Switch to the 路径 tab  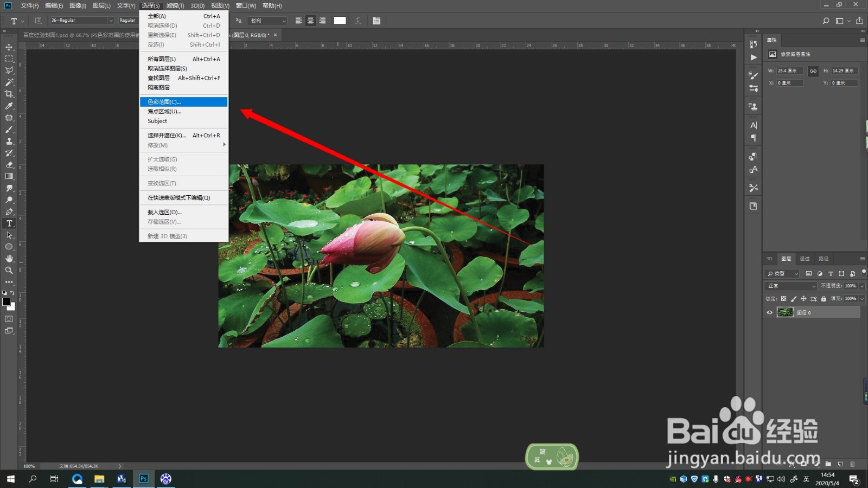click(824, 259)
